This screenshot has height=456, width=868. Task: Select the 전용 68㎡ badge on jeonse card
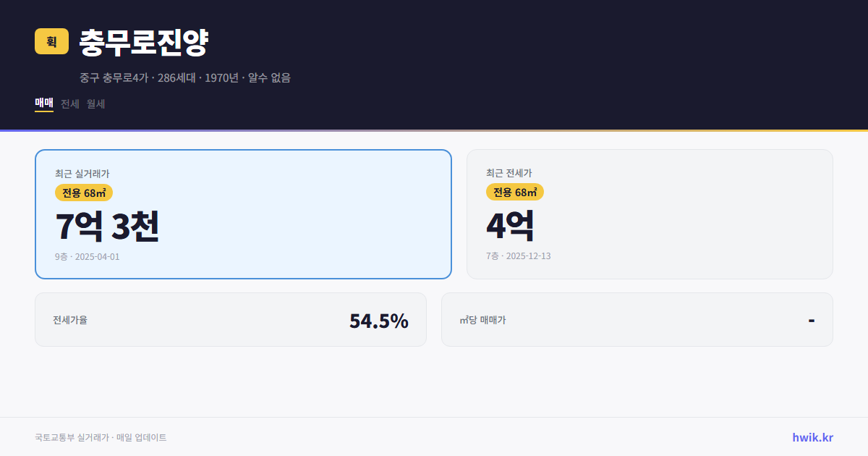coord(515,192)
